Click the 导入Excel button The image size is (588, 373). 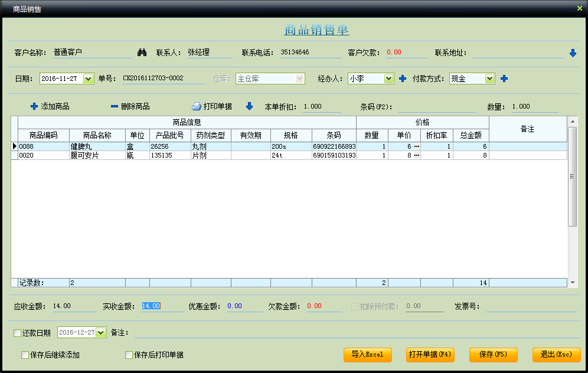tap(367, 355)
